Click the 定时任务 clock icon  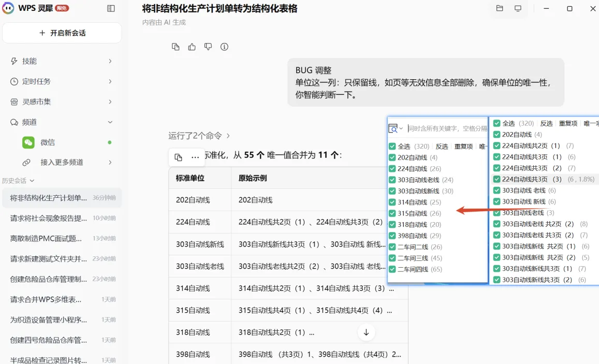tap(14, 81)
